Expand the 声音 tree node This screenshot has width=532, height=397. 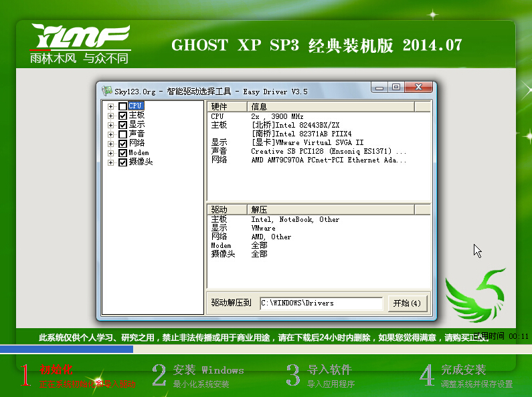coord(110,134)
